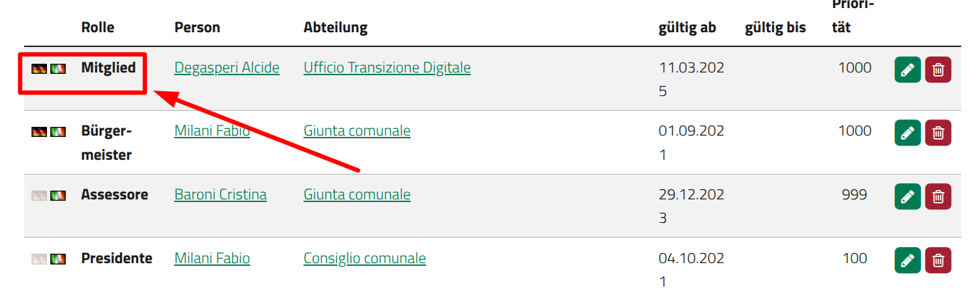The image size is (980, 292).
Task: Click the gültig ab column header
Action: coord(688,28)
